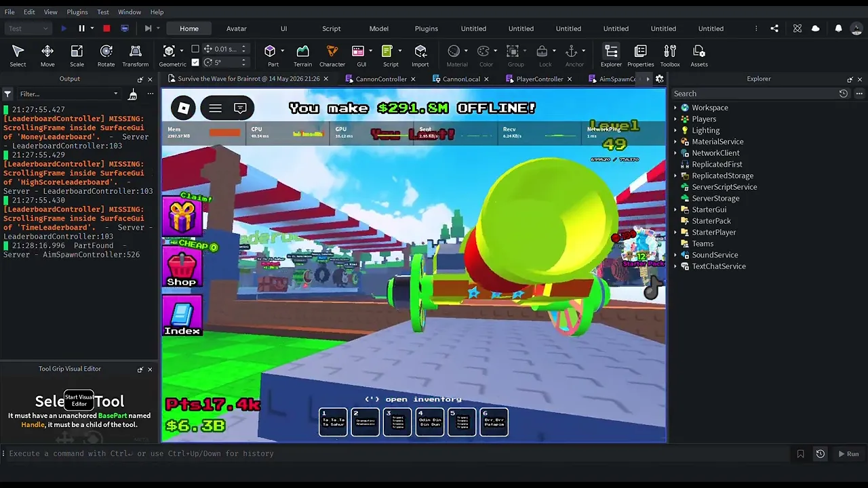The image size is (868, 488).
Task: Click the Geometric mode icon
Action: click(169, 51)
